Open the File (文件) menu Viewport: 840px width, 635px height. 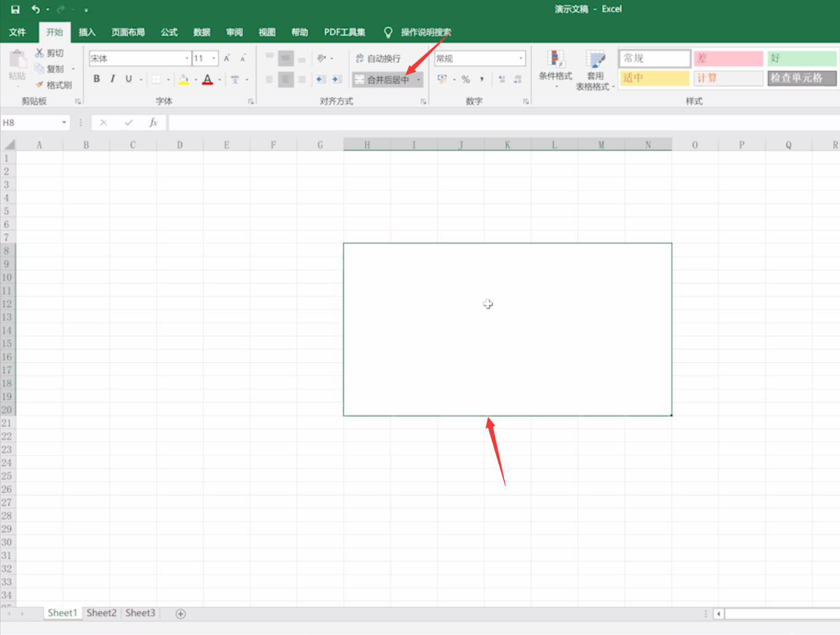coord(17,32)
